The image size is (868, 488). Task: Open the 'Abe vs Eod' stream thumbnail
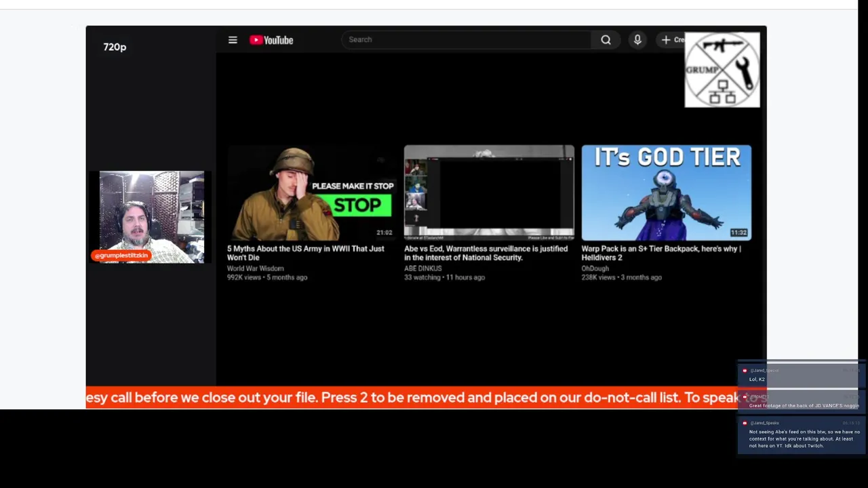tap(489, 192)
